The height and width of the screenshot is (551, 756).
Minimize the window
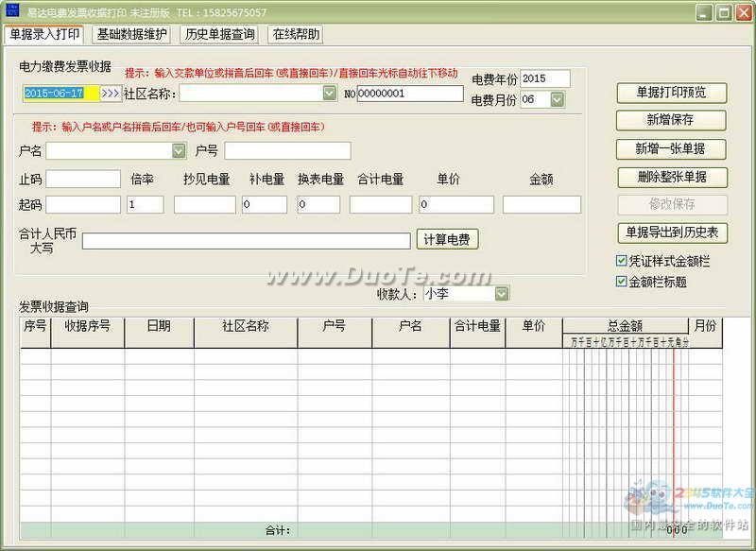(704, 12)
